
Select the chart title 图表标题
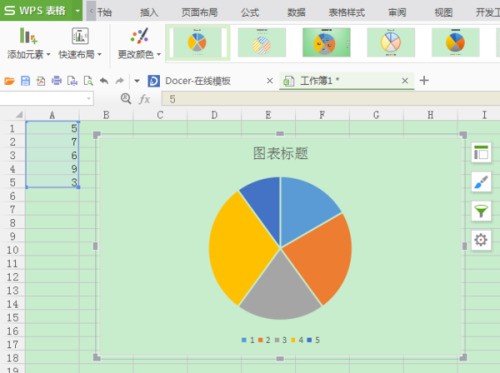(280, 153)
